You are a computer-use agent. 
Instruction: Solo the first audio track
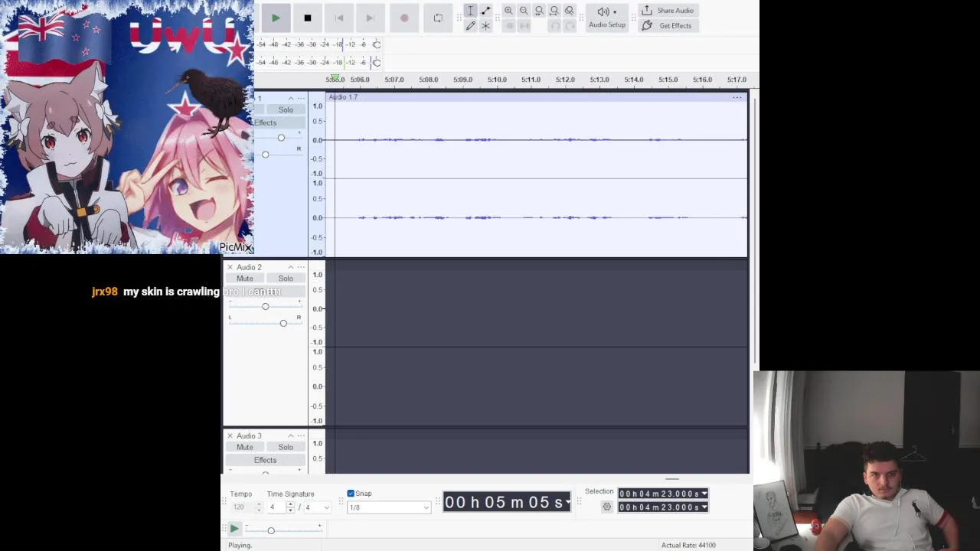[286, 109]
